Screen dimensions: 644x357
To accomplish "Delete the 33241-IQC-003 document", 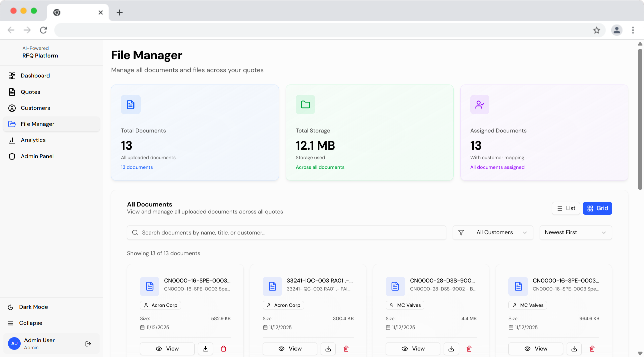I will pos(346,349).
